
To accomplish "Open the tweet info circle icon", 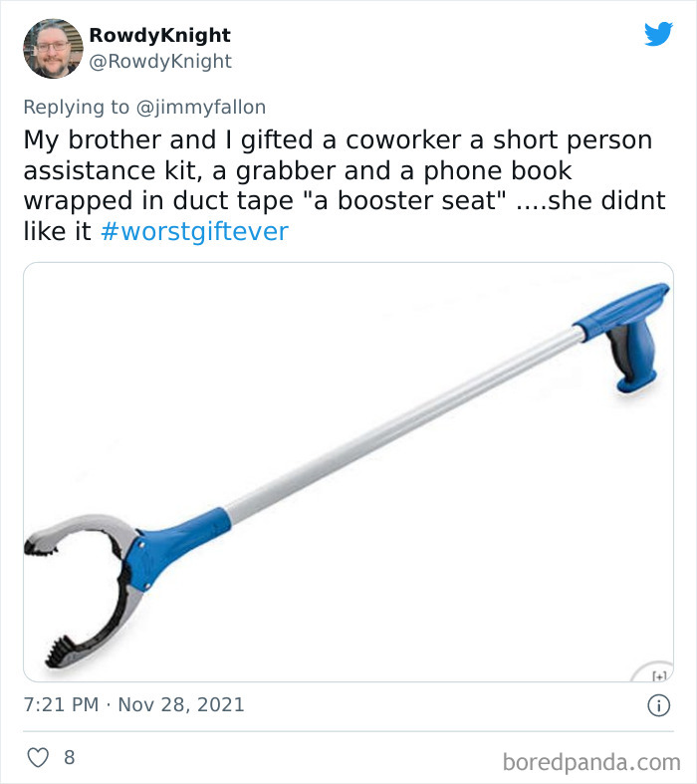I will 658,705.
